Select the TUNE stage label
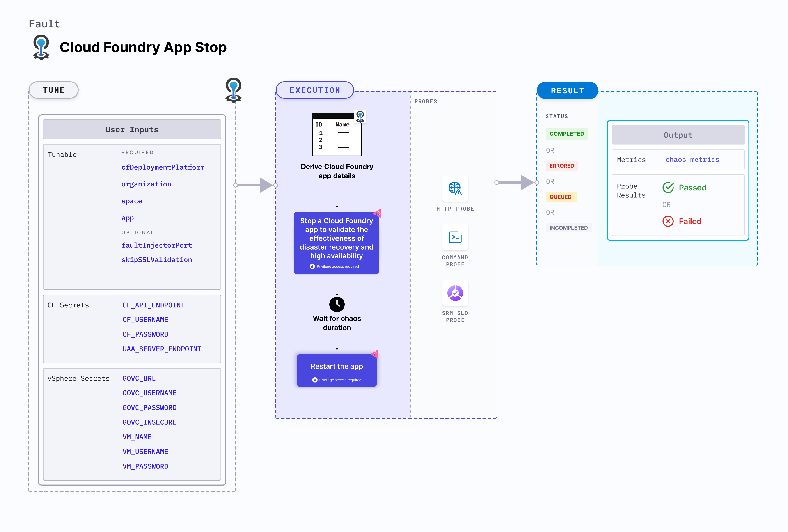Viewport: 788px width, 532px height. click(53, 90)
